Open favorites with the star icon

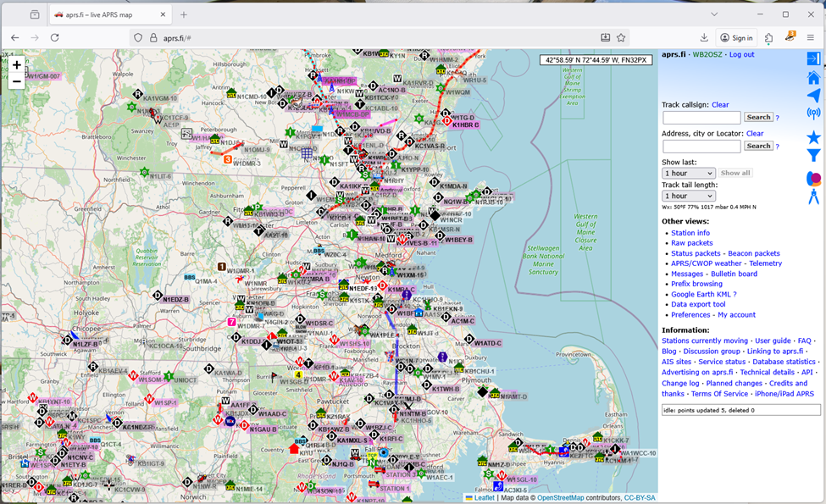coord(813,137)
